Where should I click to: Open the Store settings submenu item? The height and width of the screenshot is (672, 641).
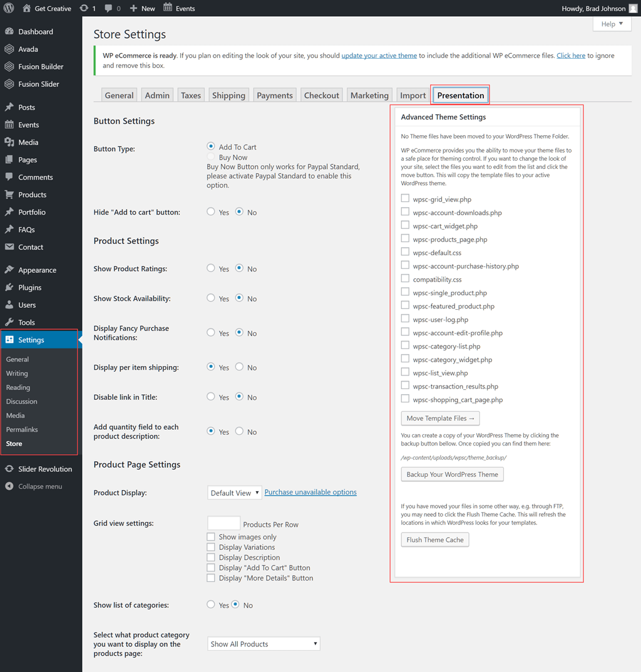coord(14,444)
